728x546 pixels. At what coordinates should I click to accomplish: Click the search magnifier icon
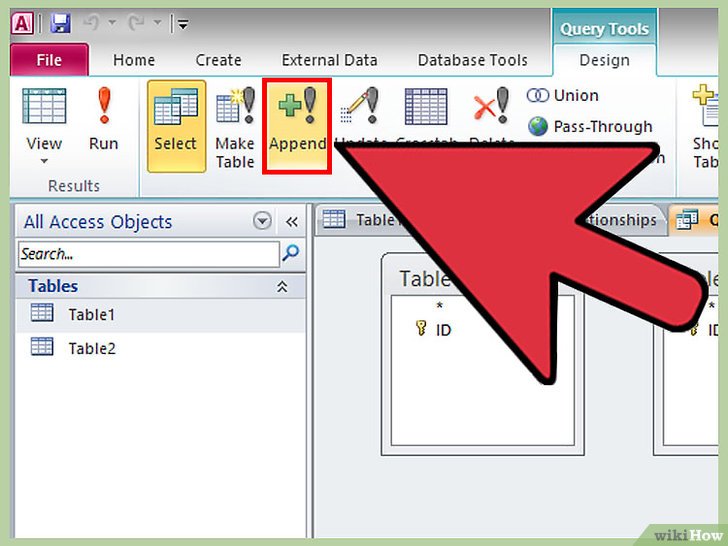[291, 253]
